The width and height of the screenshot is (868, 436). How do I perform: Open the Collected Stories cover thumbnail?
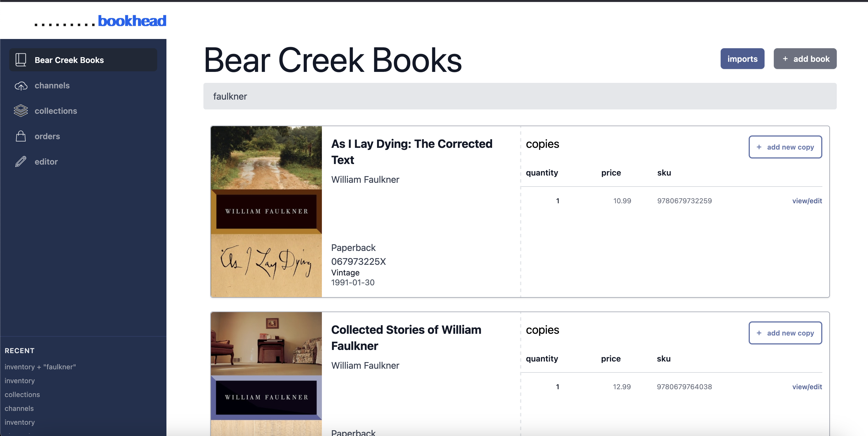266,374
